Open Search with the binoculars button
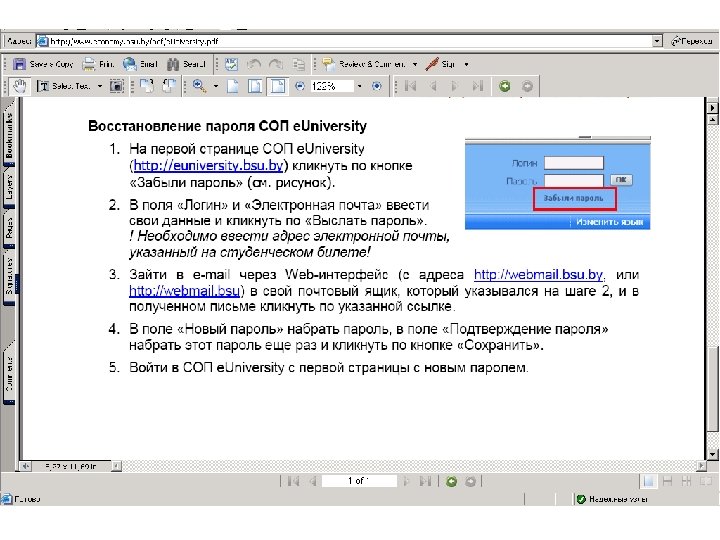The image size is (720, 540). 186,64
